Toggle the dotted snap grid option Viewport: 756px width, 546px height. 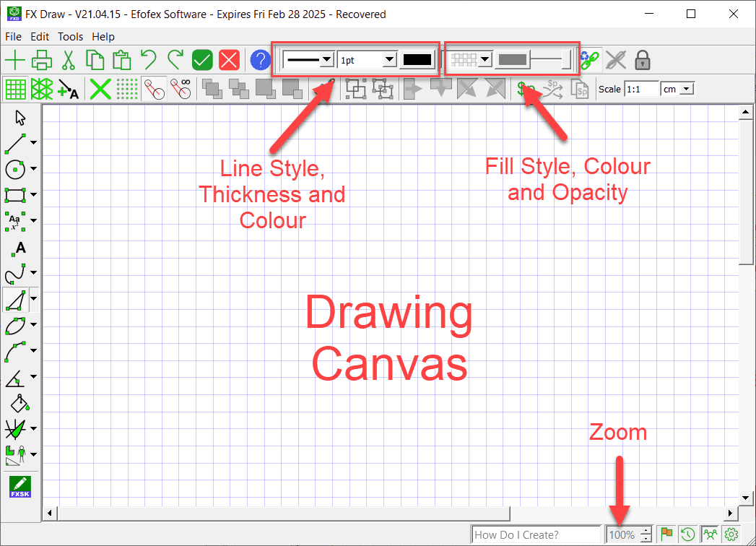coord(127,90)
